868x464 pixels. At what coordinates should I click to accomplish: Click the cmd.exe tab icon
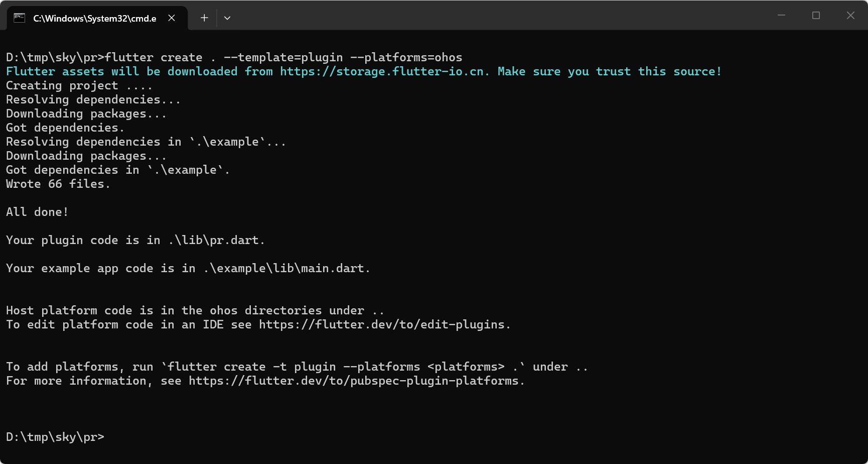19,18
